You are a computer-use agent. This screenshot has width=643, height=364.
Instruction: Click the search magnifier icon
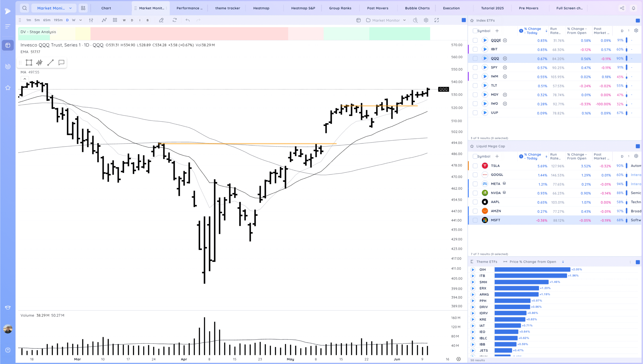coord(24,8)
